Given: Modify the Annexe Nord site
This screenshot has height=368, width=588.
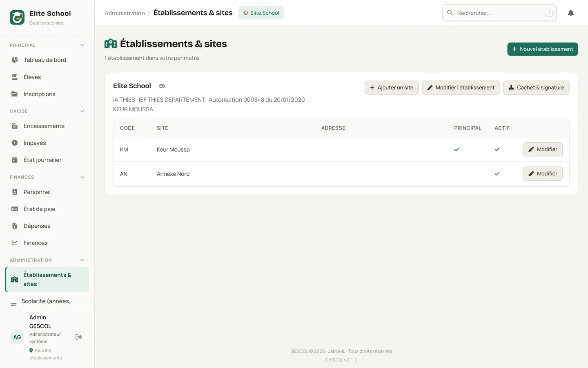Looking at the screenshot, I should tap(543, 174).
